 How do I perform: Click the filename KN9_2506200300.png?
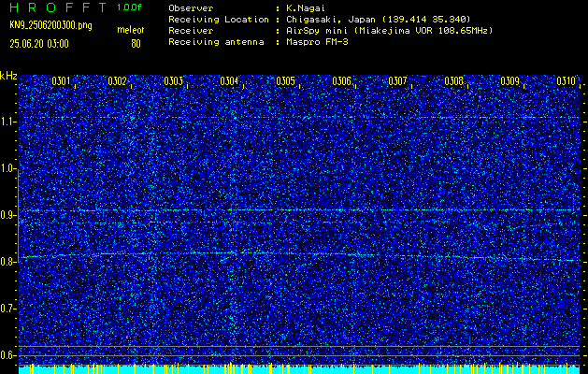coord(50,25)
